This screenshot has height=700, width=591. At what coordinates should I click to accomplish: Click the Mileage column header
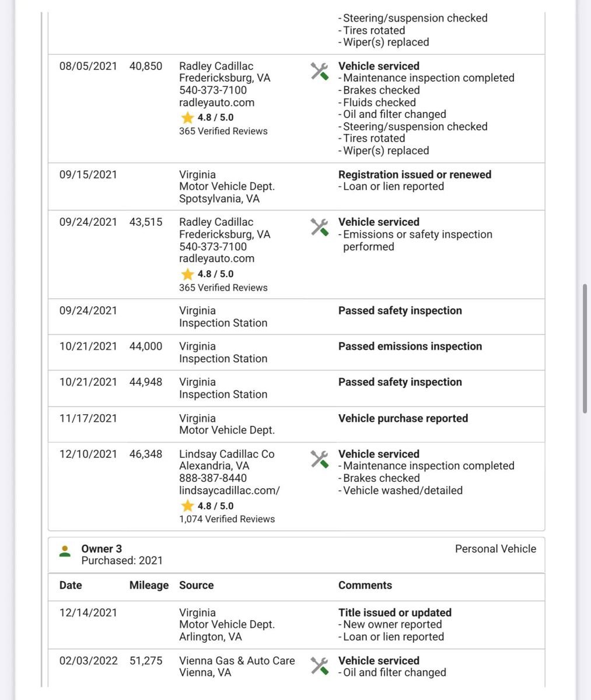coord(149,585)
